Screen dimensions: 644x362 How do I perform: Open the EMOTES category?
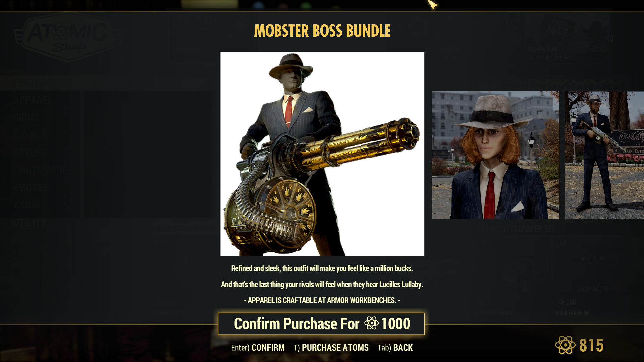31,188
